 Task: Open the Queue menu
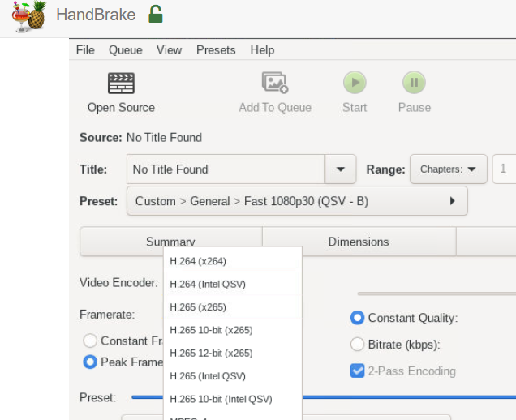tap(126, 50)
